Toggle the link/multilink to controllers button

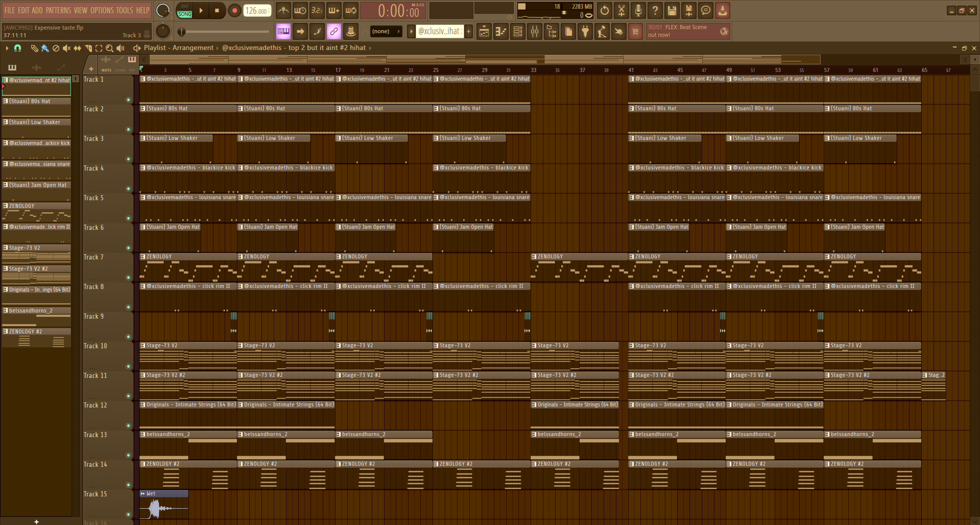coord(334,31)
